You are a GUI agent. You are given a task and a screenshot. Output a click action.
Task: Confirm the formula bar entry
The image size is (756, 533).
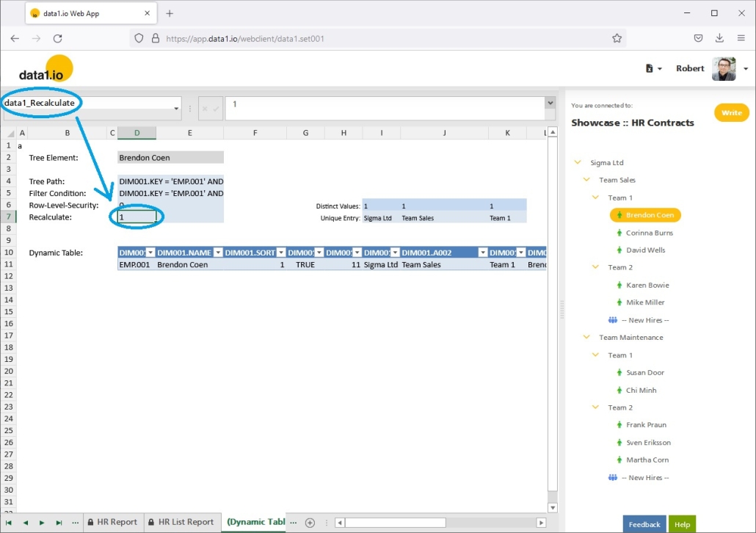point(216,109)
